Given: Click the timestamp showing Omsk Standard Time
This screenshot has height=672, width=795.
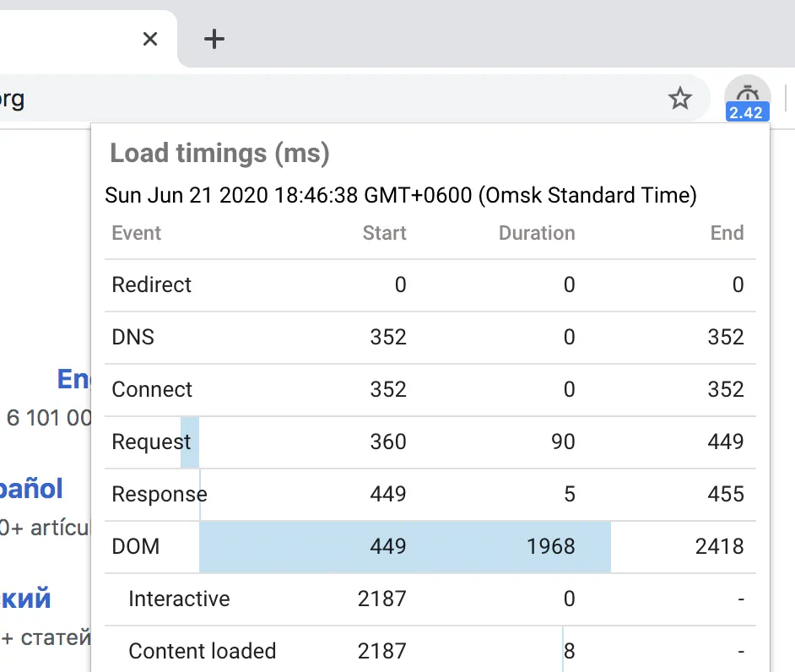Looking at the screenshot, I should pyautogui.click(x=400, y=195).
